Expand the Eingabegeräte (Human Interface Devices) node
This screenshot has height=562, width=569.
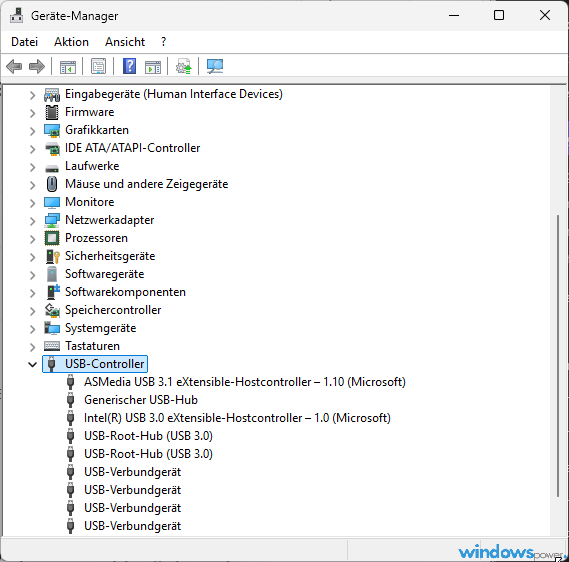pos(33,95)
